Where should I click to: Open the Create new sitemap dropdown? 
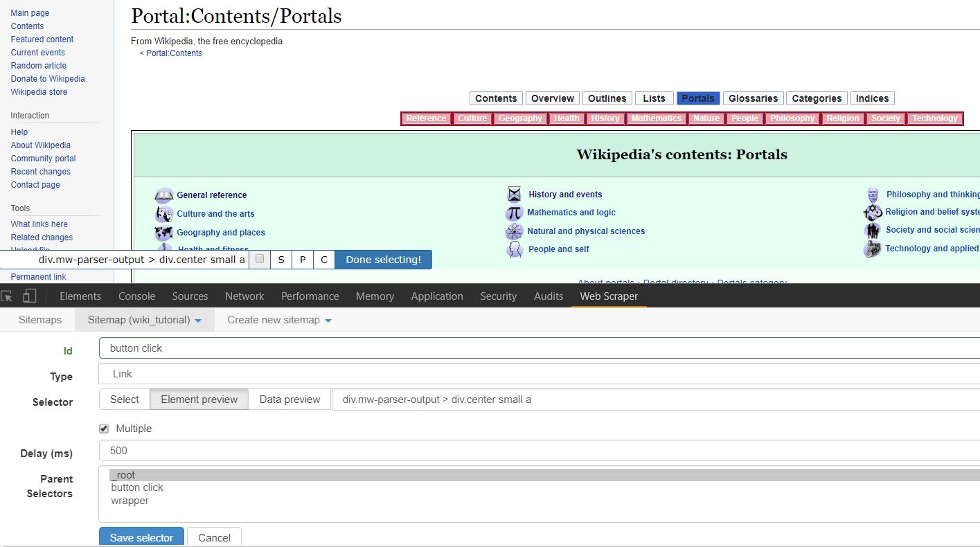tap(279, 320)
